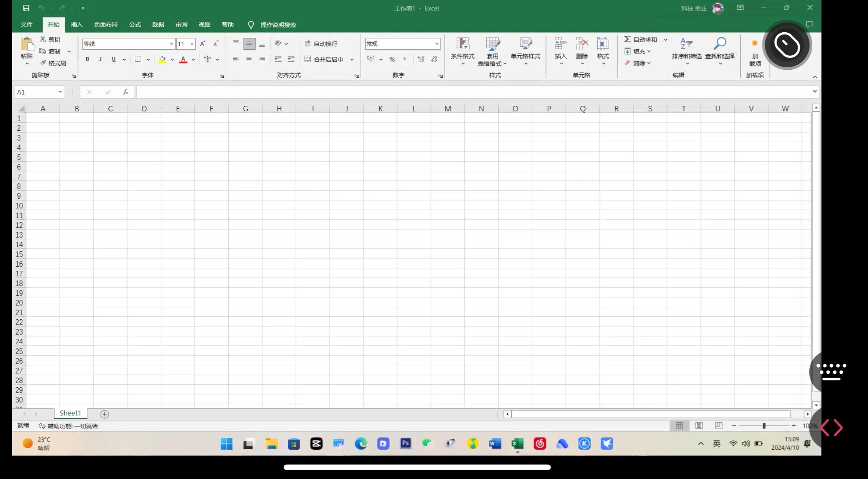The width and height of the screenshot is (868, 479).
Task: Open the 公式 ribbon tab
Action: click(x=135, y=25)
